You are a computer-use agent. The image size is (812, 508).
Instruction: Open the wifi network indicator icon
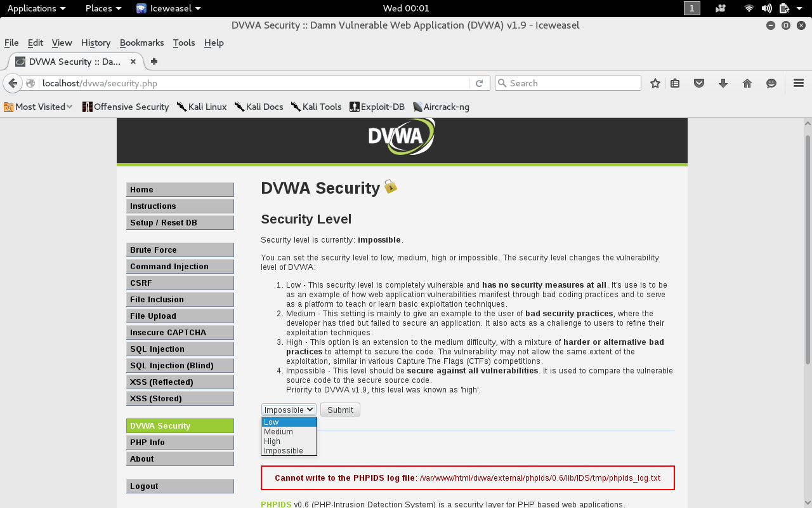point(749,8)
